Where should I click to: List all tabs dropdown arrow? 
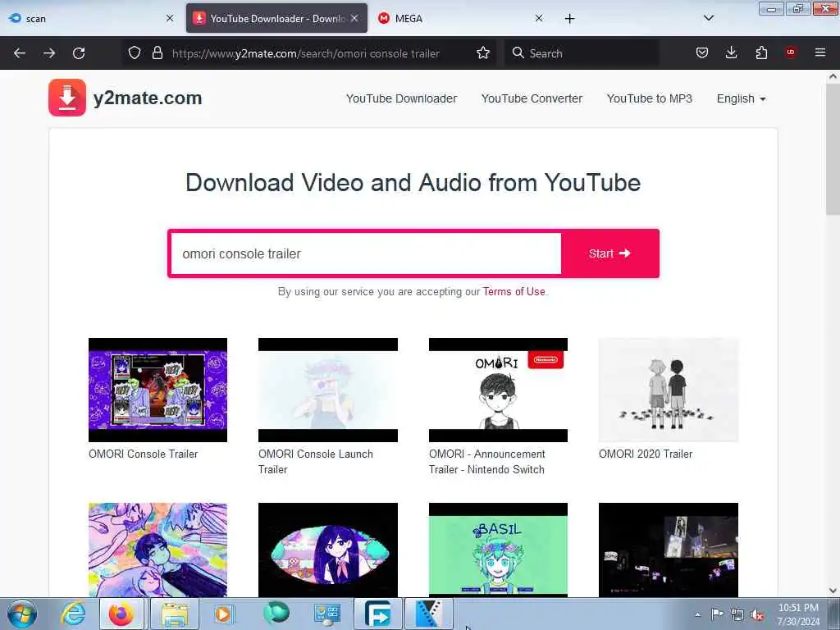pos(708,18)
